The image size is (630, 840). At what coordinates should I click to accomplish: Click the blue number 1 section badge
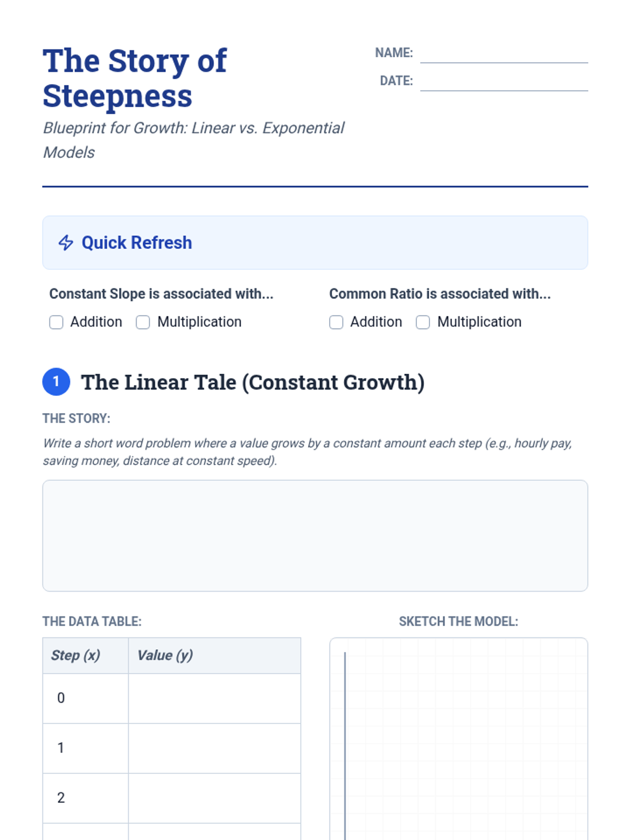[56, 382]
